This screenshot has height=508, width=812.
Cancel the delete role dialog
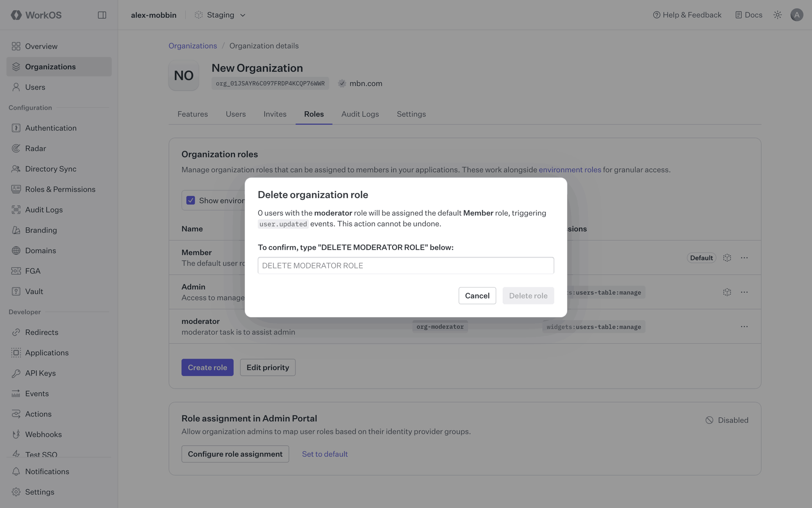coord(477,295)
